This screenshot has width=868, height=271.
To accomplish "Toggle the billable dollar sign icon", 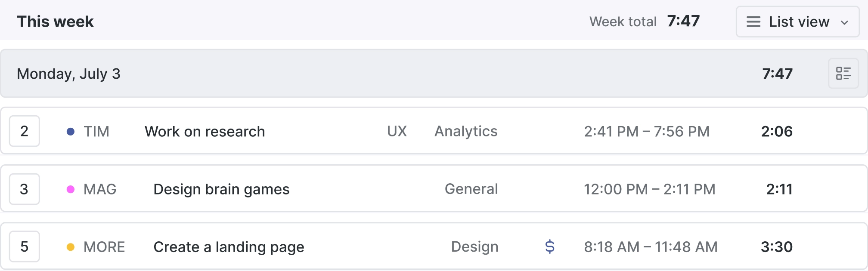I will click(x=550, y=246).
